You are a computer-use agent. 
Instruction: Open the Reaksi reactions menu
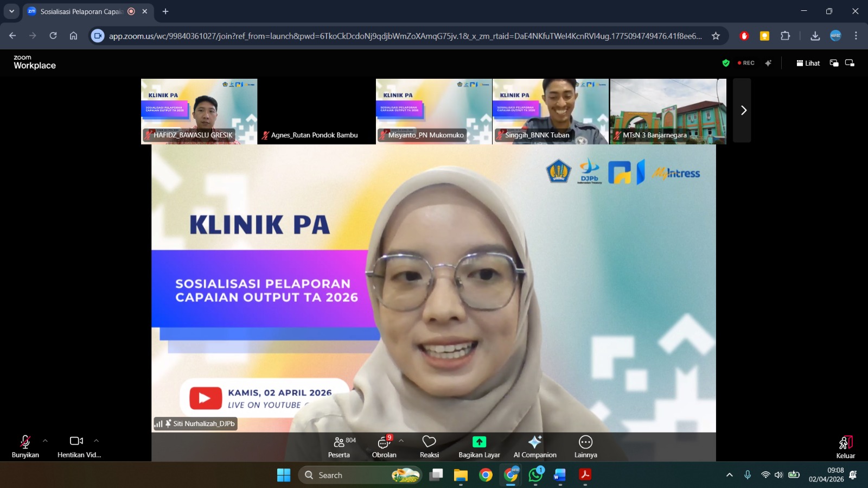pyautogui.click(x=429, y=447)
